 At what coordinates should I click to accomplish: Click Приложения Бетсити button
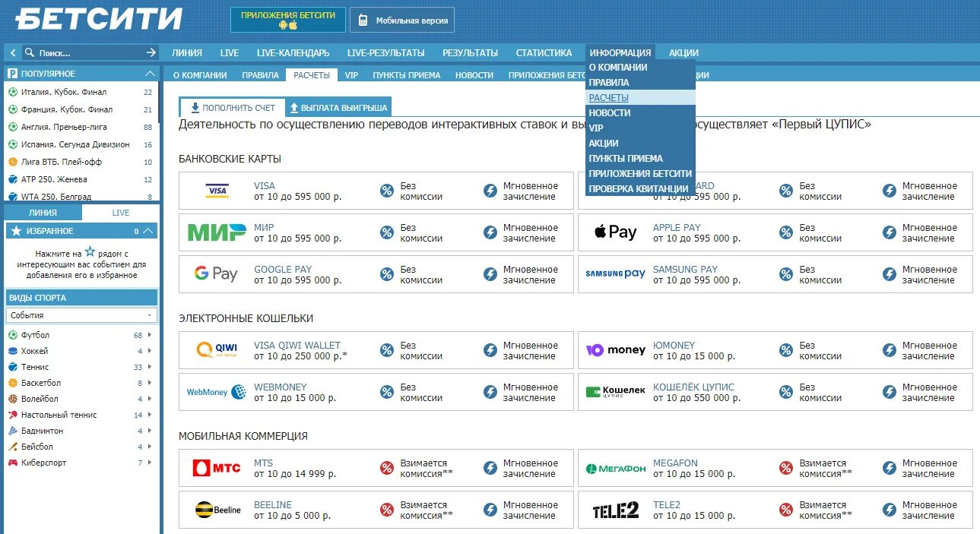[288, 20]
